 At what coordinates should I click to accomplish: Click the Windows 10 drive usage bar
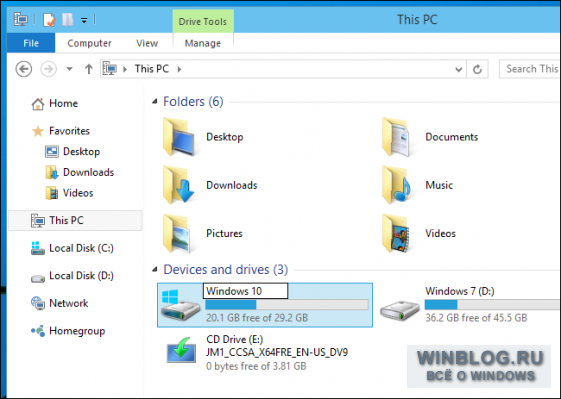point(287,305)
